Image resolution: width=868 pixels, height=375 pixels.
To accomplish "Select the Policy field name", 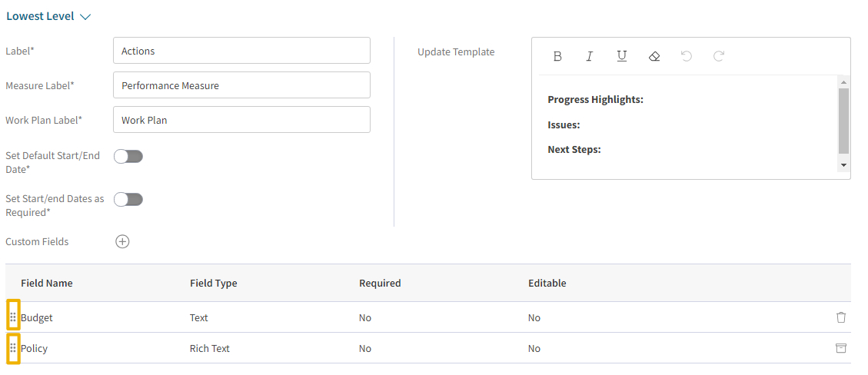I will [x=35, y=348].
